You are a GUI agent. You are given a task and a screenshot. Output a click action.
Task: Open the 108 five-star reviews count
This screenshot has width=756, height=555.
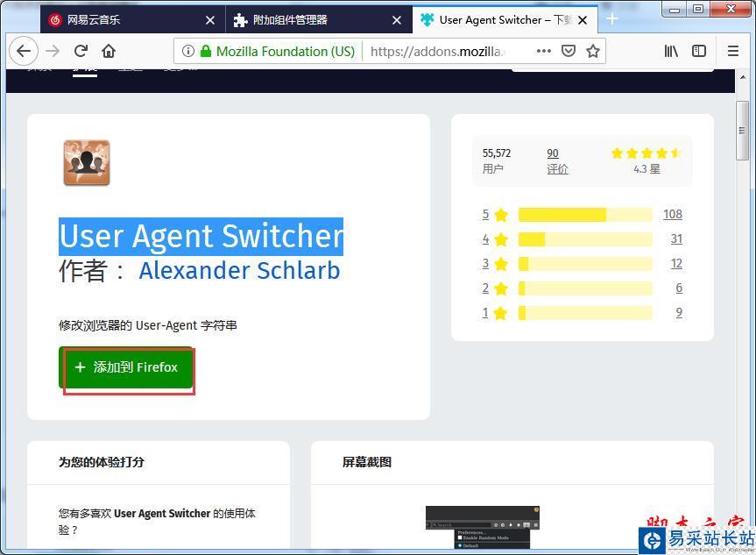(673, 214)
